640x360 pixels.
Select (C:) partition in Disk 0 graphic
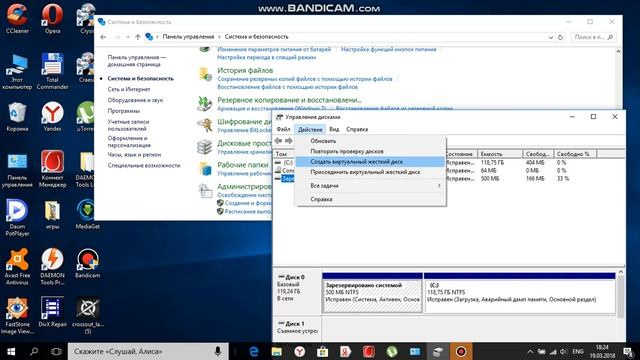(520, 296)
